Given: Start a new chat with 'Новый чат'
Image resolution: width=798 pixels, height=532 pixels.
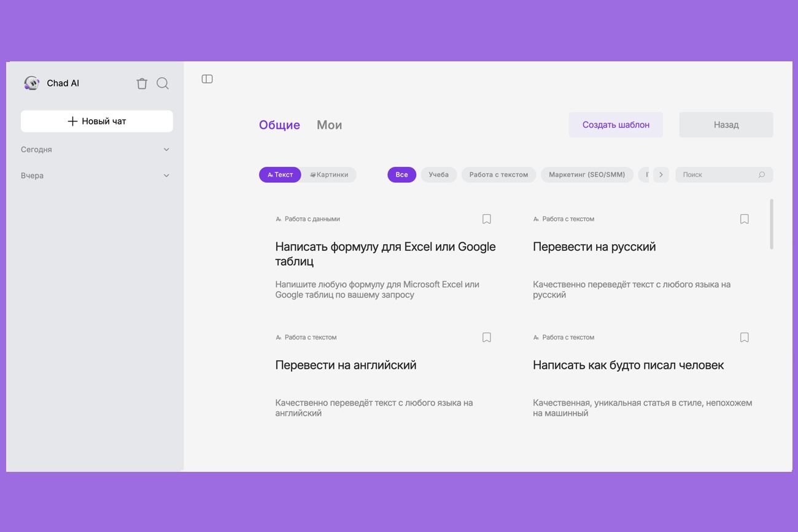Looking at the screenshot, I should point(96,121).
